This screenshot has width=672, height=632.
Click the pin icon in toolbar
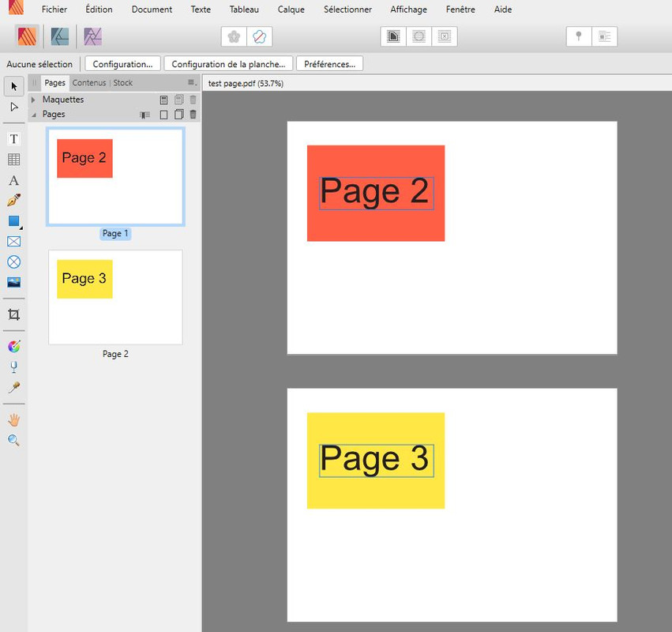(x=579, y=36)
